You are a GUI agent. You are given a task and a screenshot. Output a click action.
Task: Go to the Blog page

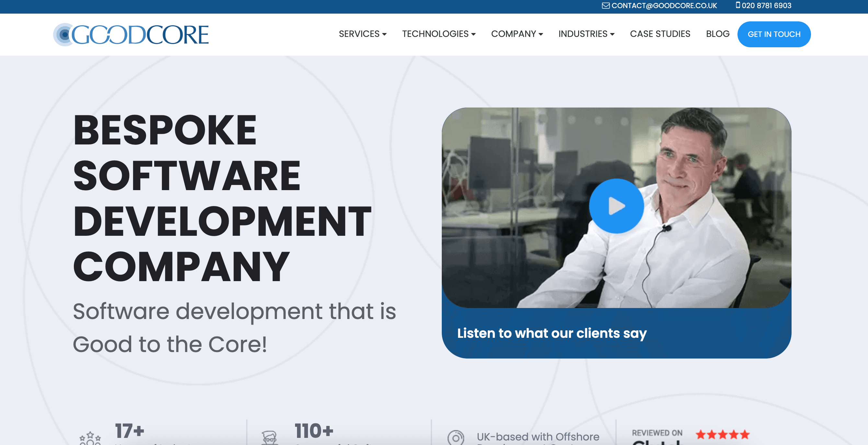click(x=717, y=34)
